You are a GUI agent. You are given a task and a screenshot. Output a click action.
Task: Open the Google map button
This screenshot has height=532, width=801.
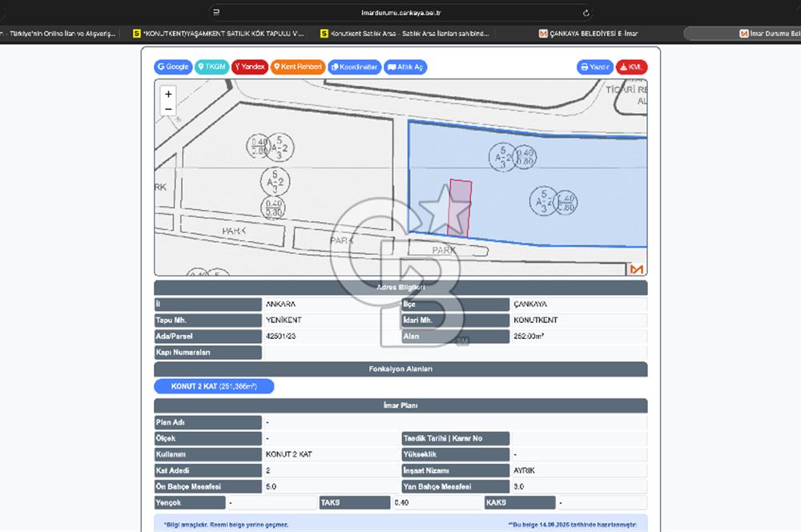(173, 67)
